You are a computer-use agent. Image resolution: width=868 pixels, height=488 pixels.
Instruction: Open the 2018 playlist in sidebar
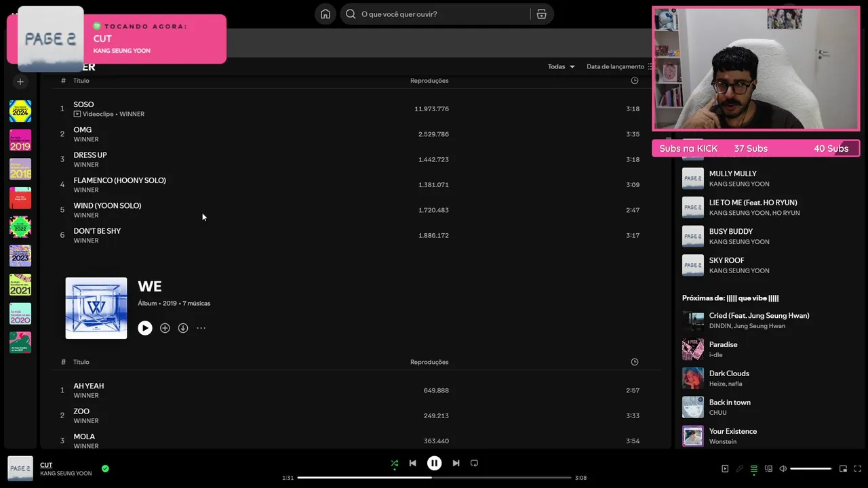[x=20, y=169]
